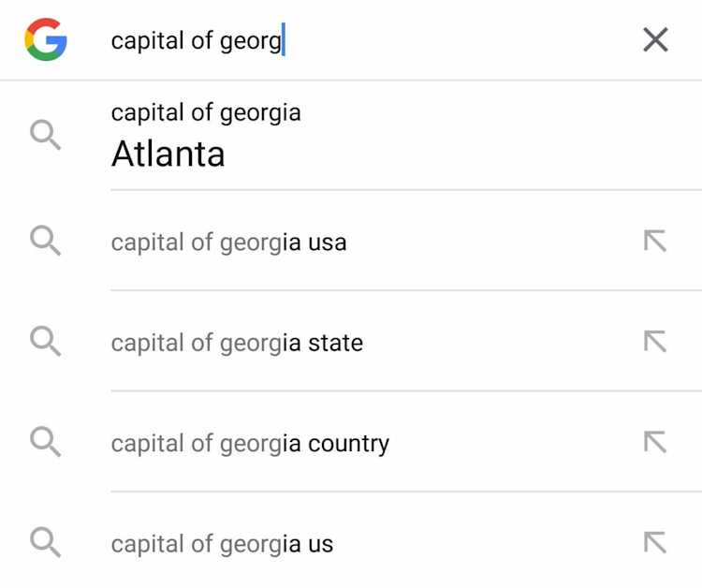The image size is (702, 588).
Task: Choose the 'capital of georgia us' suggestion
Action: tap(351, 540)
